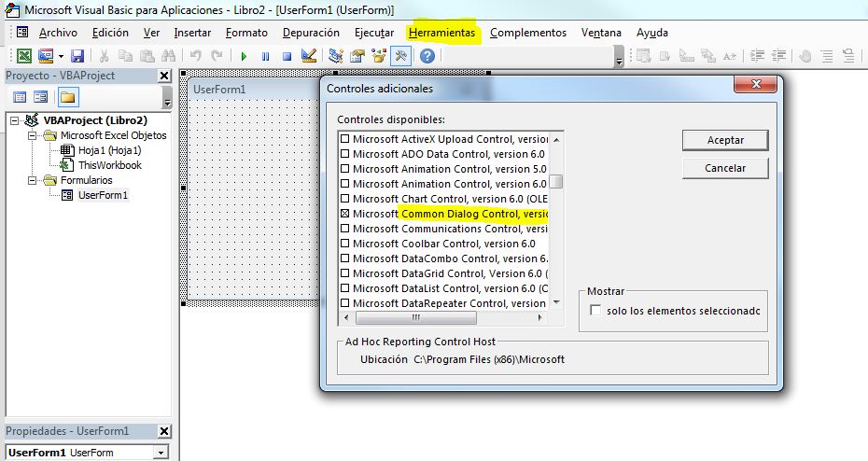Open the Properties Window toolbar icon

tap(357, 56)
